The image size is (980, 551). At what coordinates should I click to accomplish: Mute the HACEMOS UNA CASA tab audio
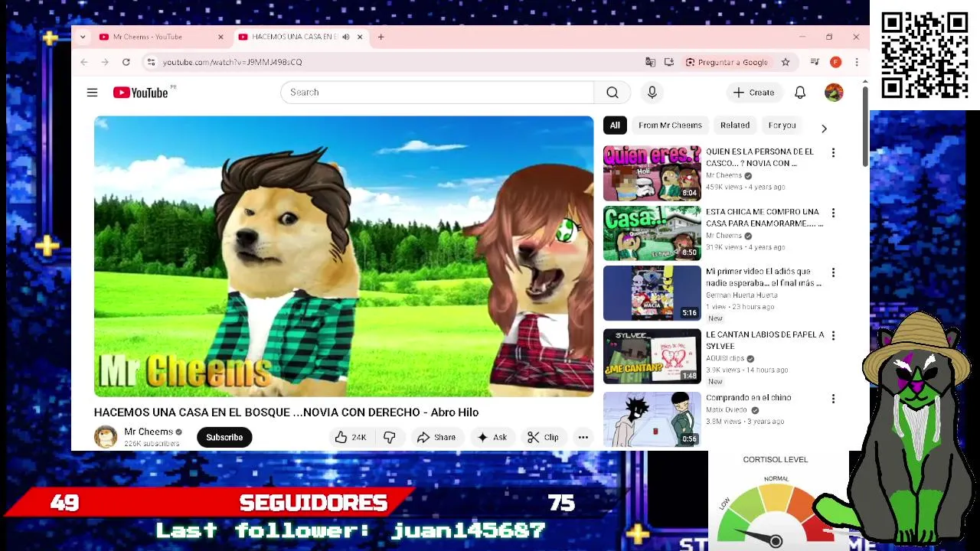pyautogui.click(x=345, y=37)
